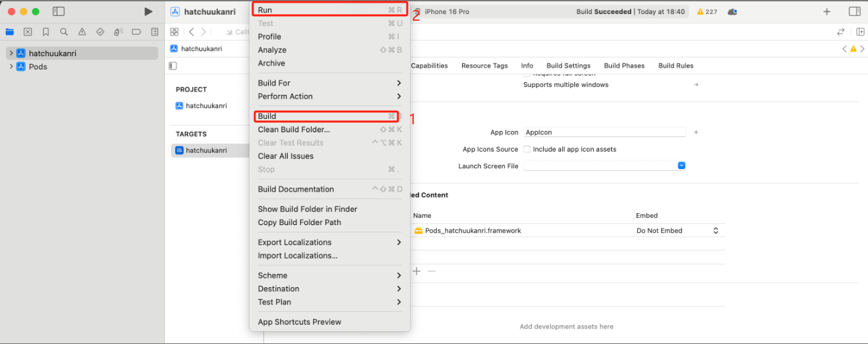Select Import Localizations menu item
This screenshot has width=868, height=344.
tap(330, 256)
